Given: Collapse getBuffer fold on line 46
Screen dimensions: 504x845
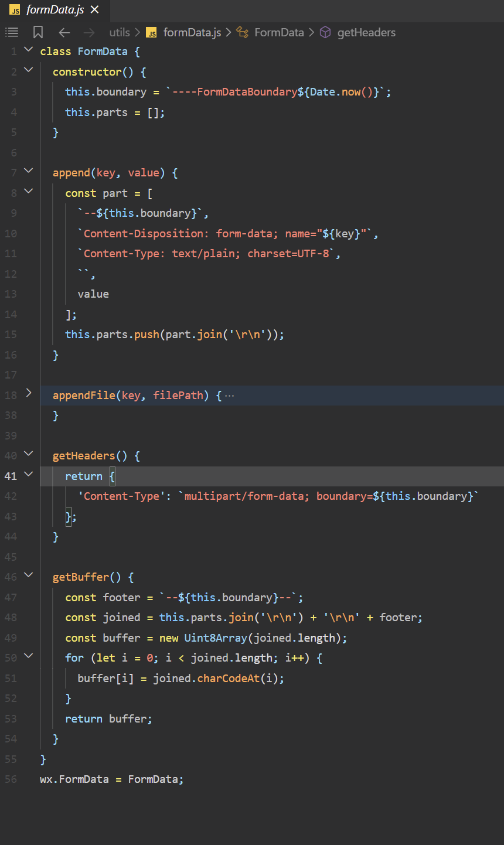Looking at the screenshot, I should 28,575.
